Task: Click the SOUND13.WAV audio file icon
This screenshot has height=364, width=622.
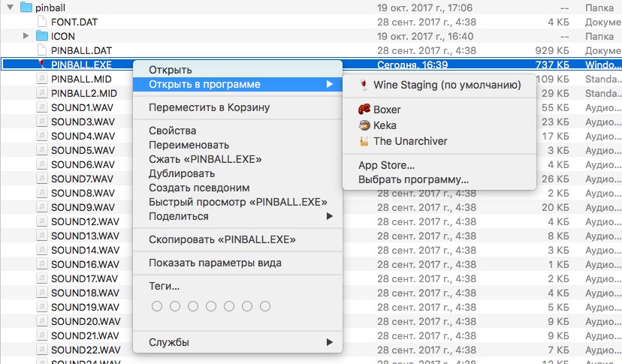Action: tap(41, 236)
